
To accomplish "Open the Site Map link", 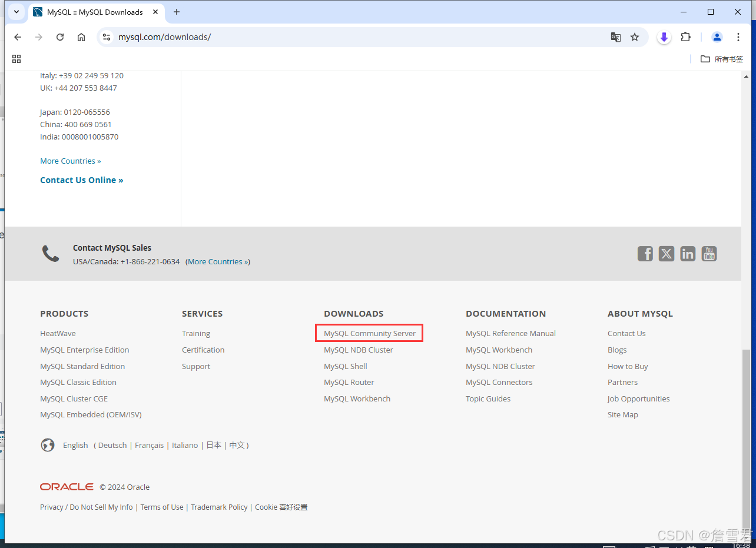I will pos(623,414).
